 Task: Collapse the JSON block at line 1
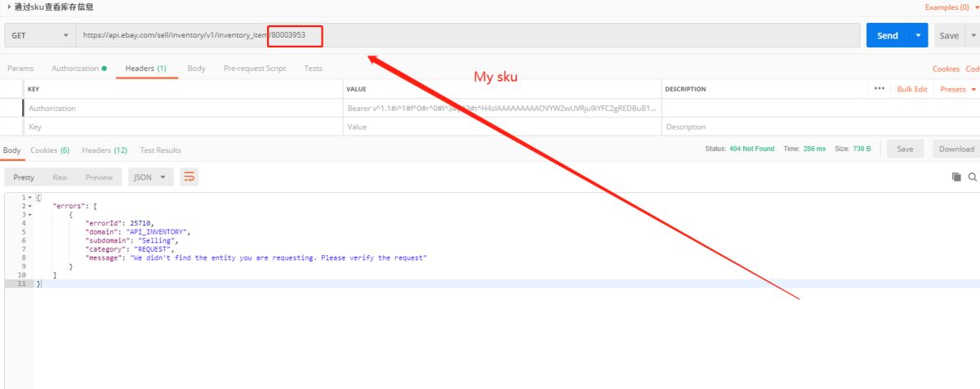(x=30, y=198)
